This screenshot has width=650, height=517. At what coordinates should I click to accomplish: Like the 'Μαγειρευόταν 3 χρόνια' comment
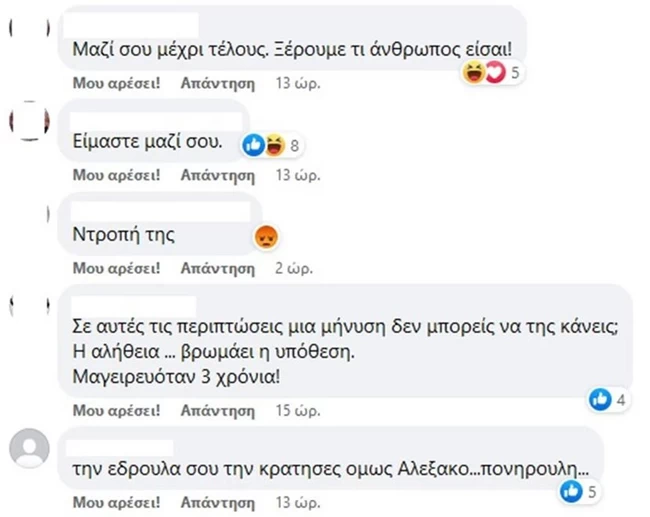point(117,410)
